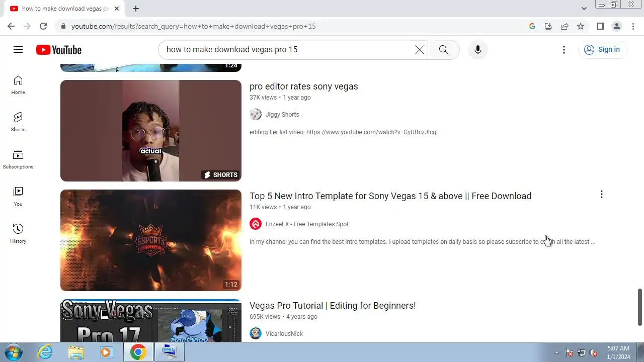Click the lock icon for site info
Viewport: 644px width, 362px height.
pos(63,26)
